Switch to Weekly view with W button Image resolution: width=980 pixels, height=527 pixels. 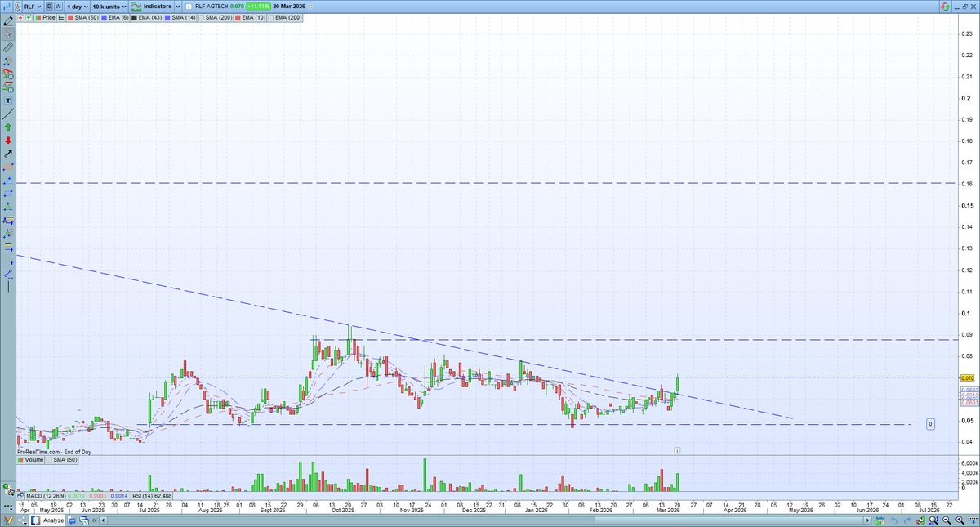pos(58,6)
